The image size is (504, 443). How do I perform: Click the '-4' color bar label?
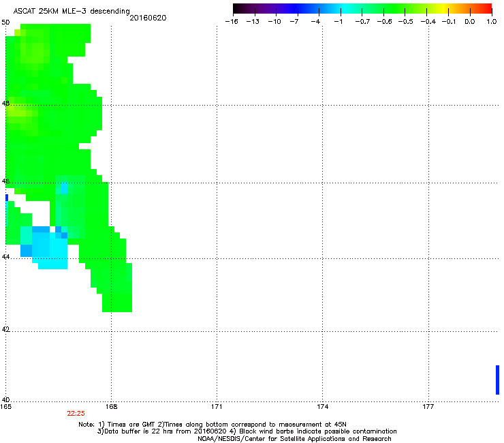[315, 22]
